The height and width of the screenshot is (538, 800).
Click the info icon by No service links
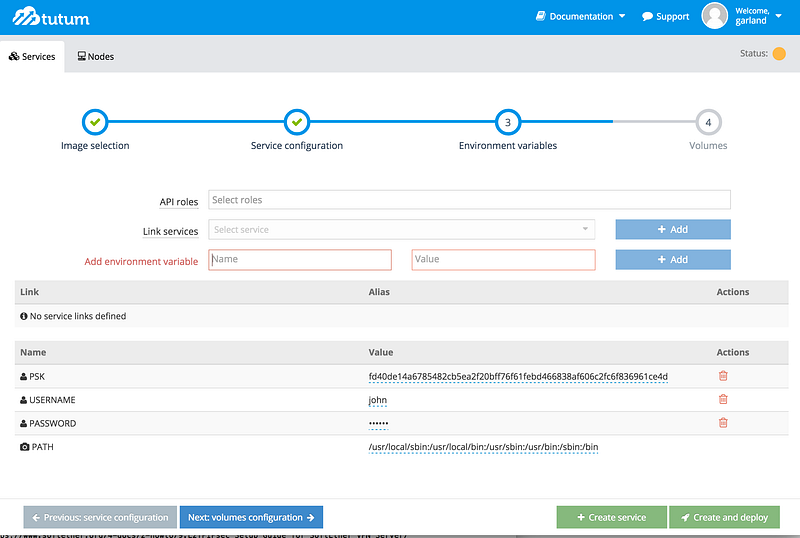point(23,316)
